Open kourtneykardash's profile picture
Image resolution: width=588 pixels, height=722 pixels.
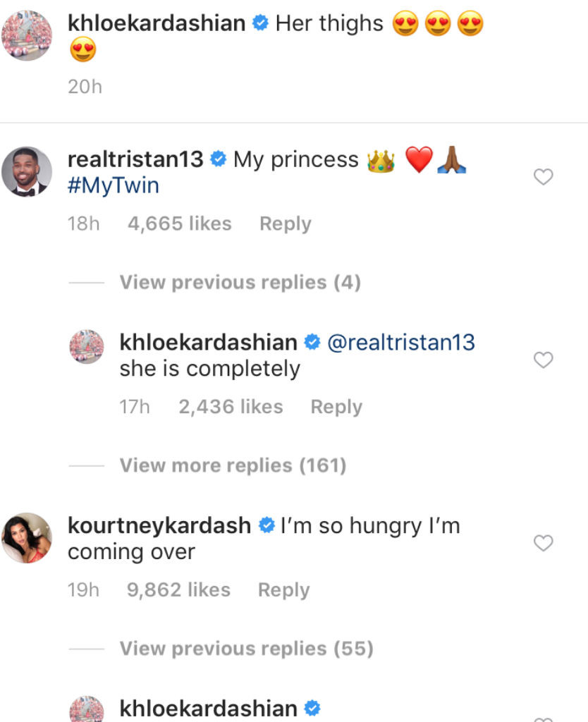click(26, 538)
